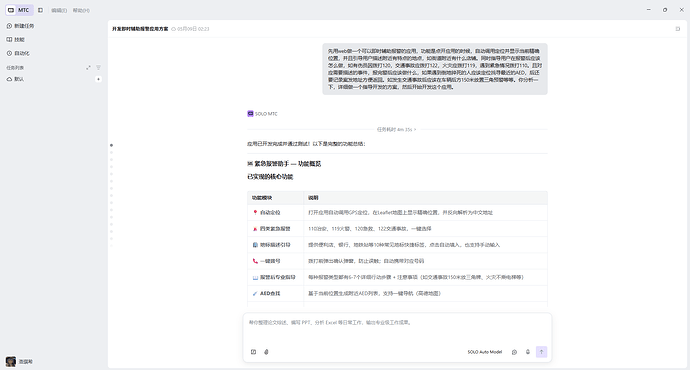The image size is (690, 370).
Task: Click the 报警后专业指导 table cell
Action: 275,278
